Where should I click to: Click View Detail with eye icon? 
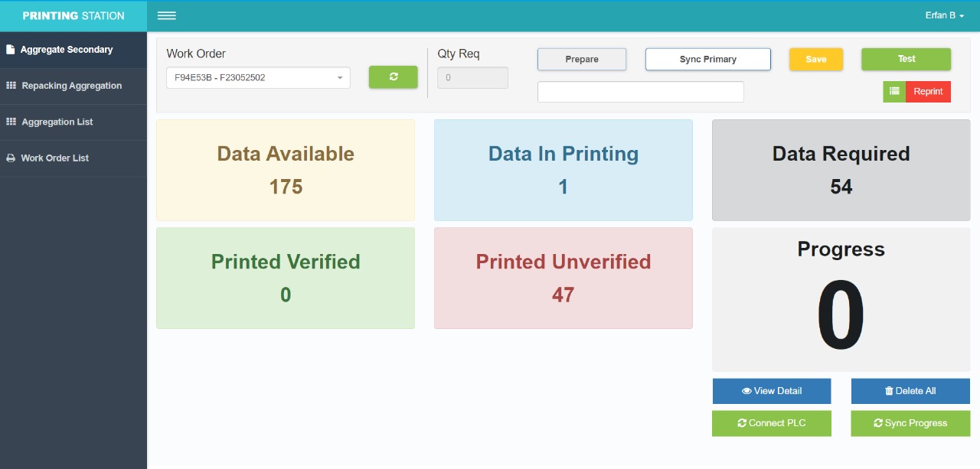pyautogui.click(x=771, y=391)
